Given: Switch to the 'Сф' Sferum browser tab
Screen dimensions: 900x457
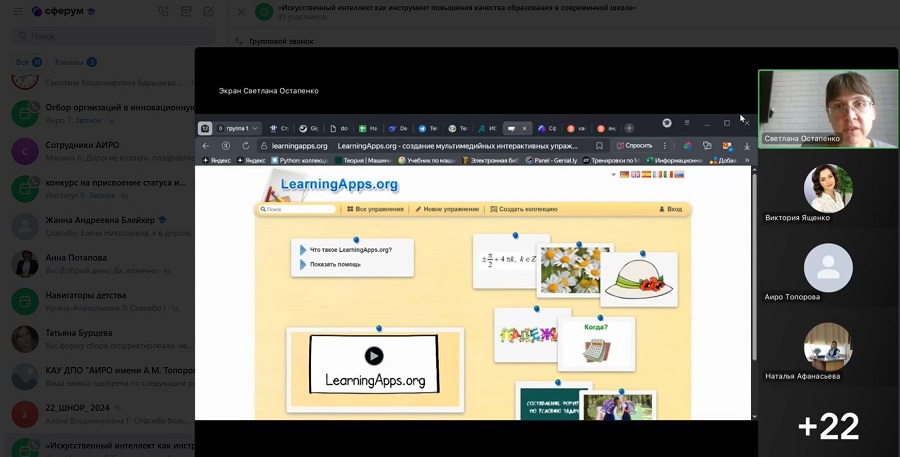Looking at the screenshot, I should [547, 129].
